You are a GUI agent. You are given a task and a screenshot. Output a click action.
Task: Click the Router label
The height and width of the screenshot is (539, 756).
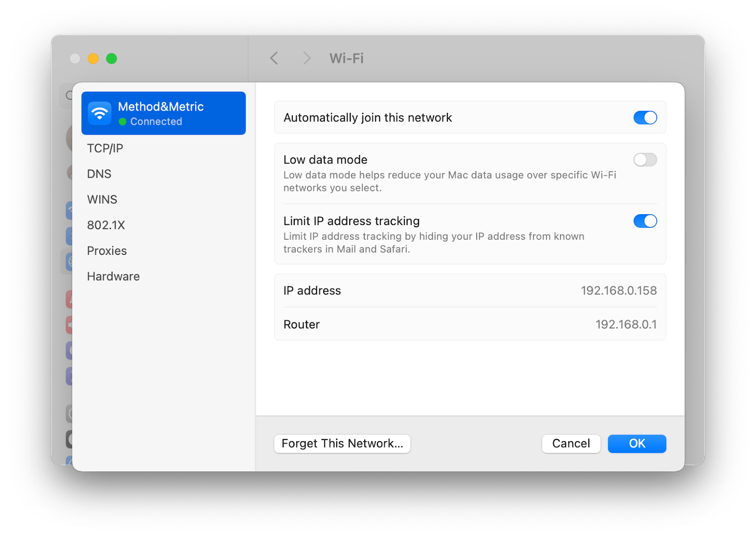click(x=301, y=324)
